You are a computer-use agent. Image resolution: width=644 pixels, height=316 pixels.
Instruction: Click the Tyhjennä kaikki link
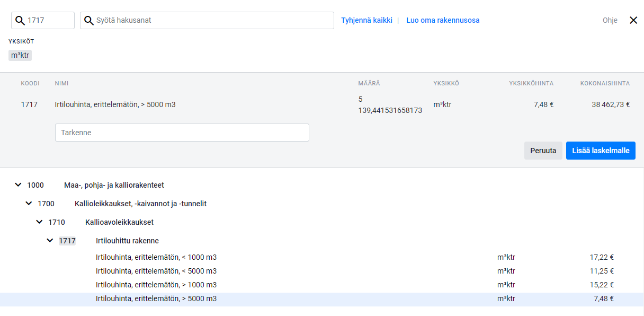366,20
